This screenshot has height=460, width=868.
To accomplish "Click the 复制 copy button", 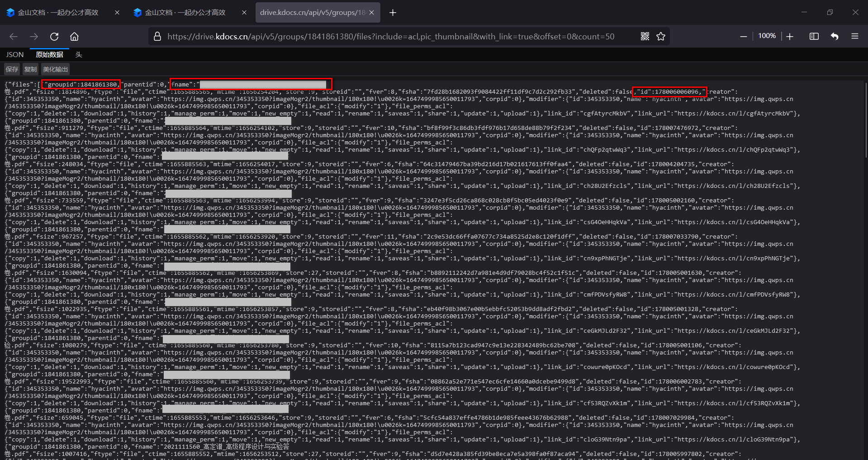I will (x=30, y=69).
